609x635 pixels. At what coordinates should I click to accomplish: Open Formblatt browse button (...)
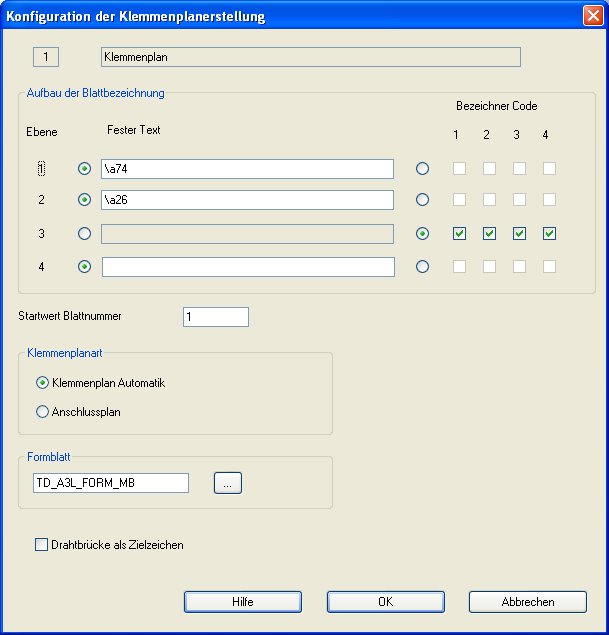click(x=228, y=483)
